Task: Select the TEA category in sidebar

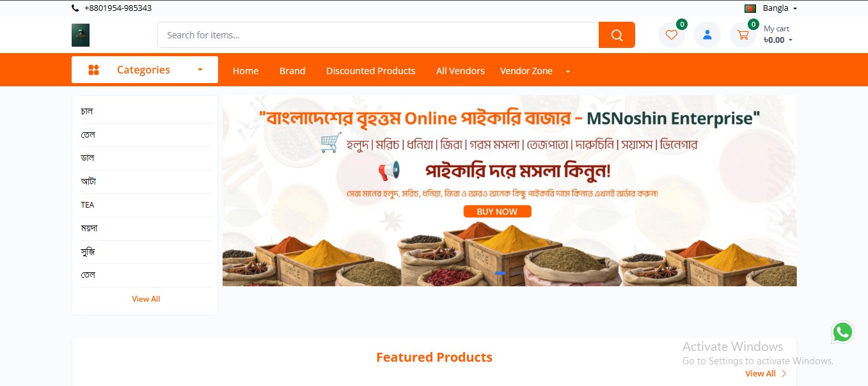Action: [88, 205]
